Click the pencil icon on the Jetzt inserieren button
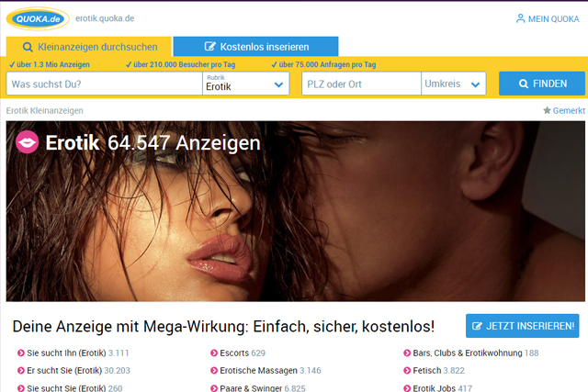This screenshot has height=392, width=588. click(x=477, y=326)
